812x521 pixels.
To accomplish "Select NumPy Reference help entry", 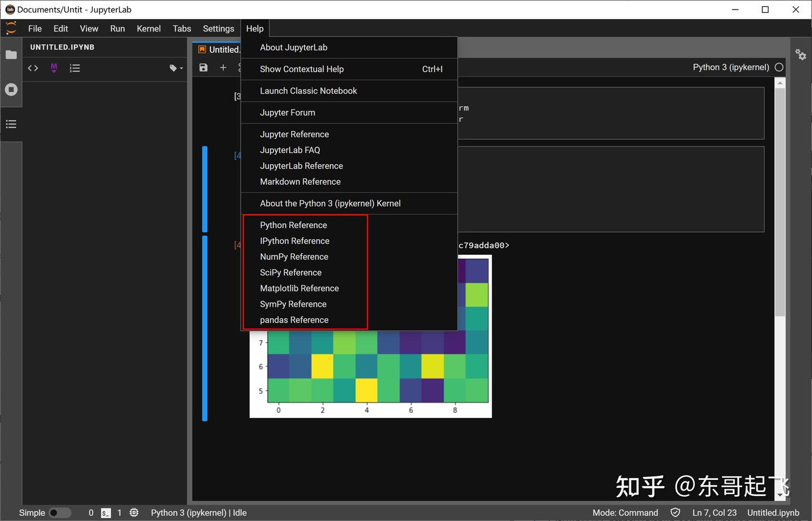I will click(x=294, y=257).
